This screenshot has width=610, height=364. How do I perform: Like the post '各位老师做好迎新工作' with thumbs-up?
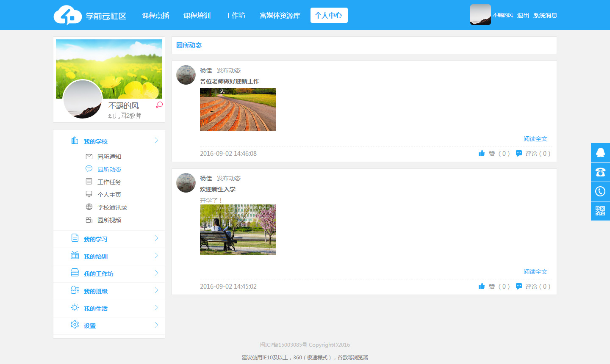pos(482,153)
